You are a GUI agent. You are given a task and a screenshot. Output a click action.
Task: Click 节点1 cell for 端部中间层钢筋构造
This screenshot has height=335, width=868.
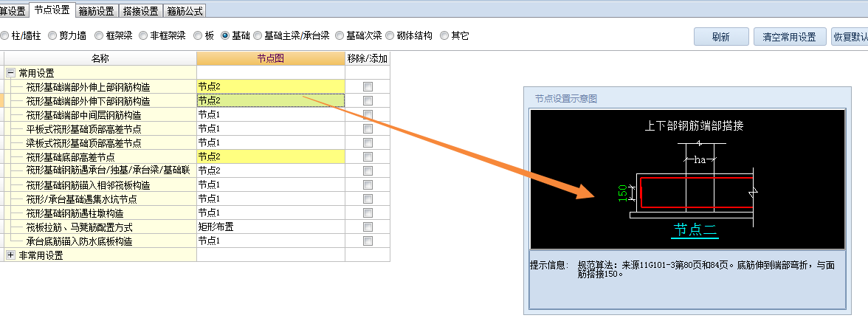(x=271, y=114)
